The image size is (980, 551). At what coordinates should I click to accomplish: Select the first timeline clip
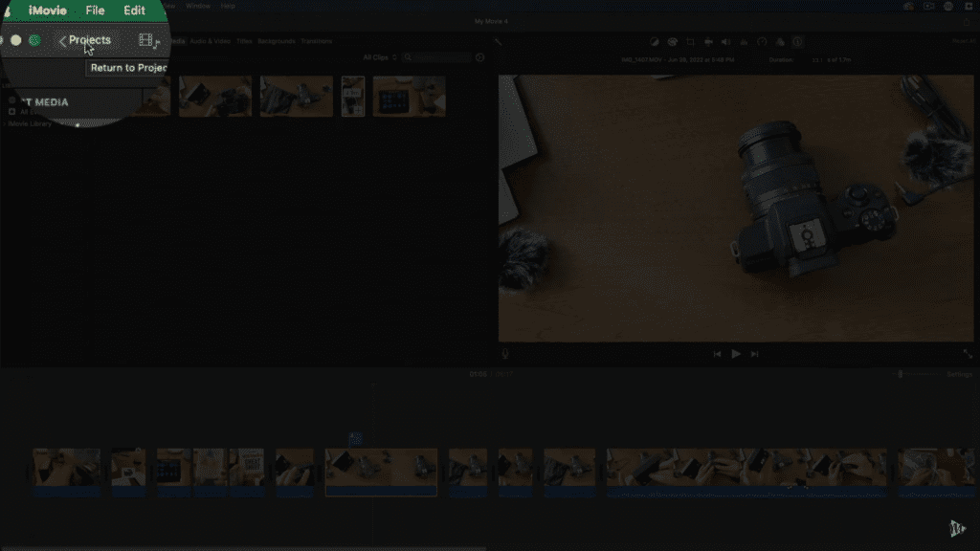(66, 473)
